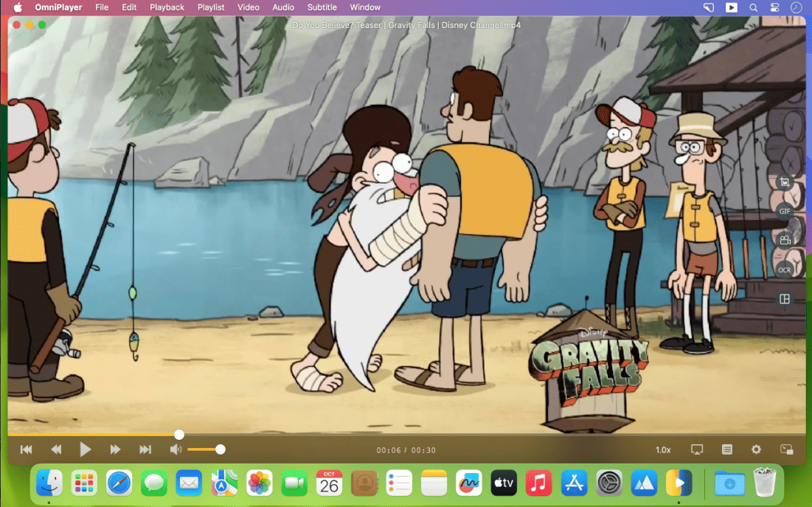Viewport: 812px width, 507px height.
Task: Open the Apple menu
Action: (18, 7)
